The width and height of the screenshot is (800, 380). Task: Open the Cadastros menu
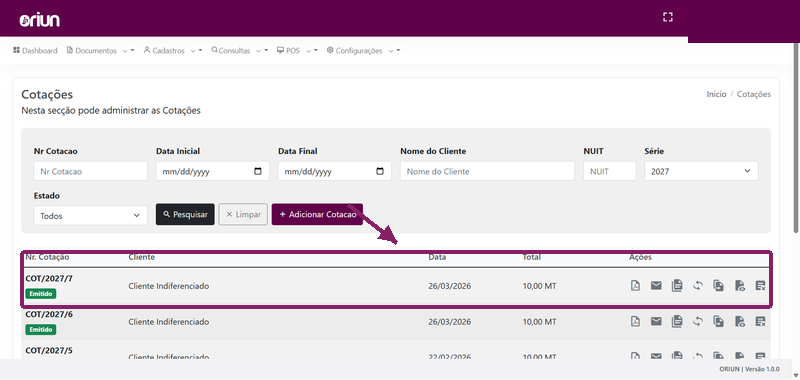(173, 50)
